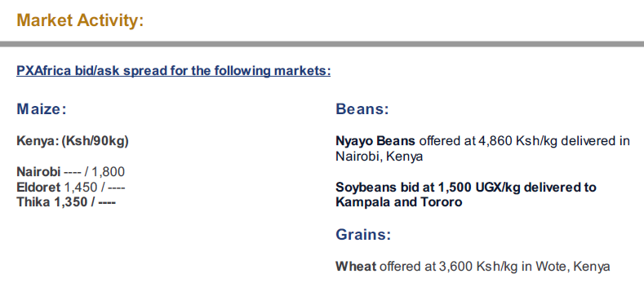Viewport: 644px width, 296px height.
Task: Click the Kenya (Ksh/90kg) label
Action: 73,141
